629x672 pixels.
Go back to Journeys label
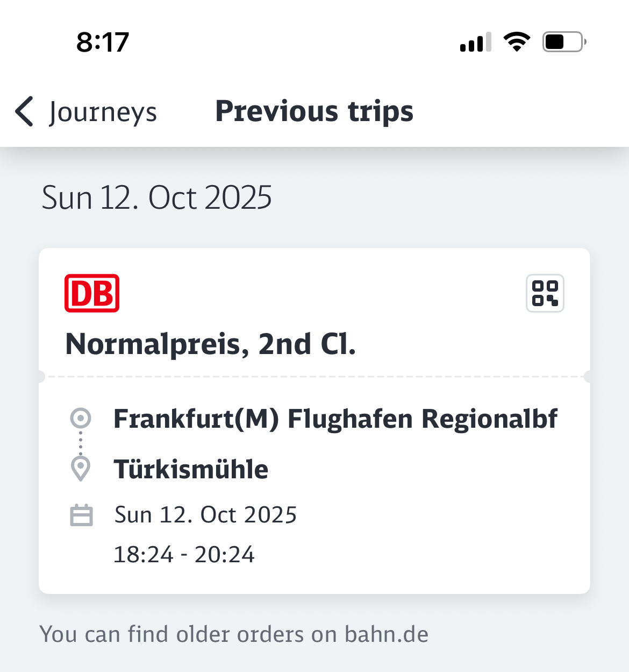pos(103,112)
